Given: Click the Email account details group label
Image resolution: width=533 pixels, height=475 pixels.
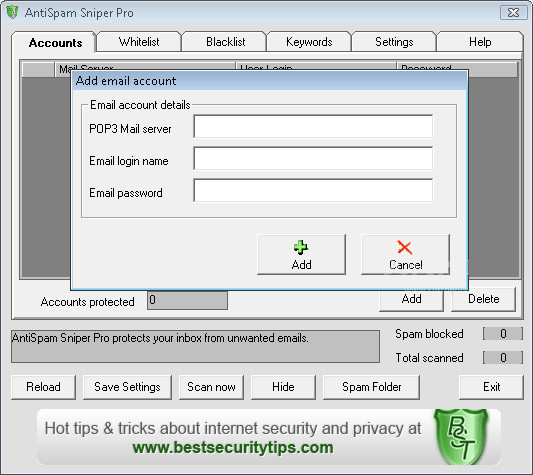Looking at the screenshot, I should (x=140, y=105).
